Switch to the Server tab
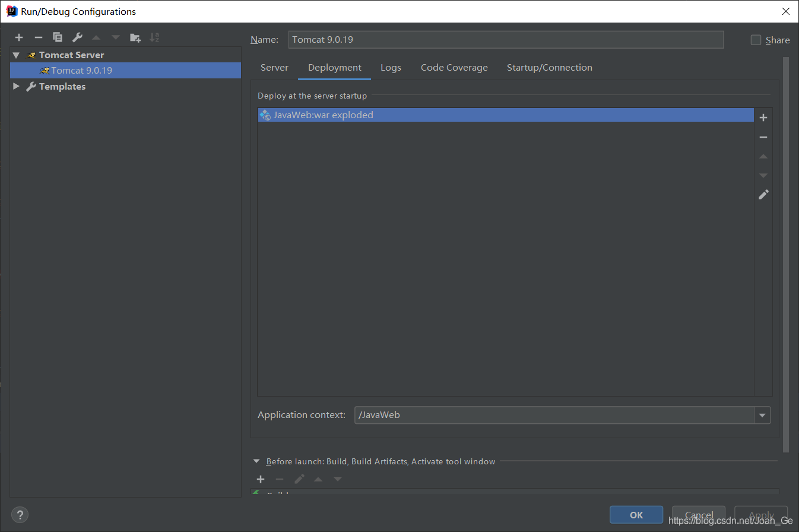The image size is (799, 532). coord(274,68)
